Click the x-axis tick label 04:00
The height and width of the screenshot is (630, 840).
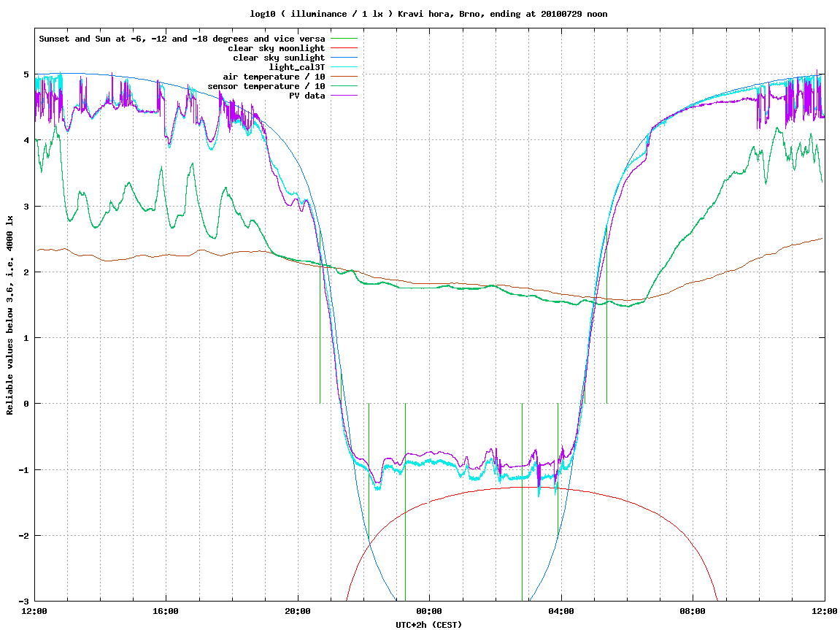click(x=561, y=611)
